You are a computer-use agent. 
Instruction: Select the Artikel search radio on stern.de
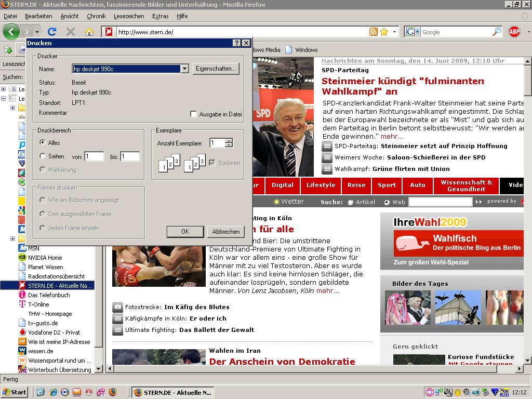(x=351, y=202)
